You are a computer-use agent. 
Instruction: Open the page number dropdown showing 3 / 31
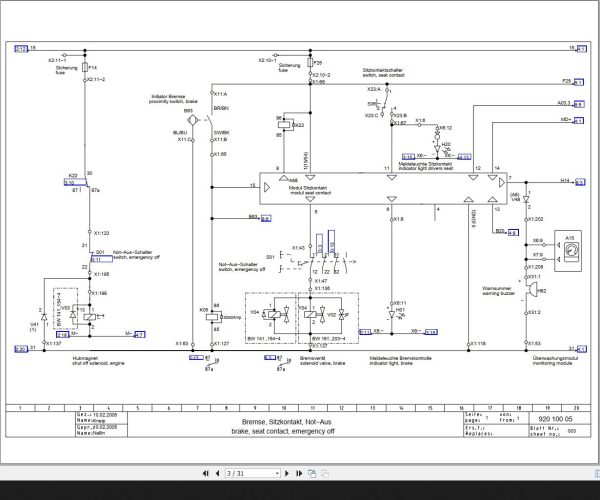pyautogui.click(x=253, y=474)
